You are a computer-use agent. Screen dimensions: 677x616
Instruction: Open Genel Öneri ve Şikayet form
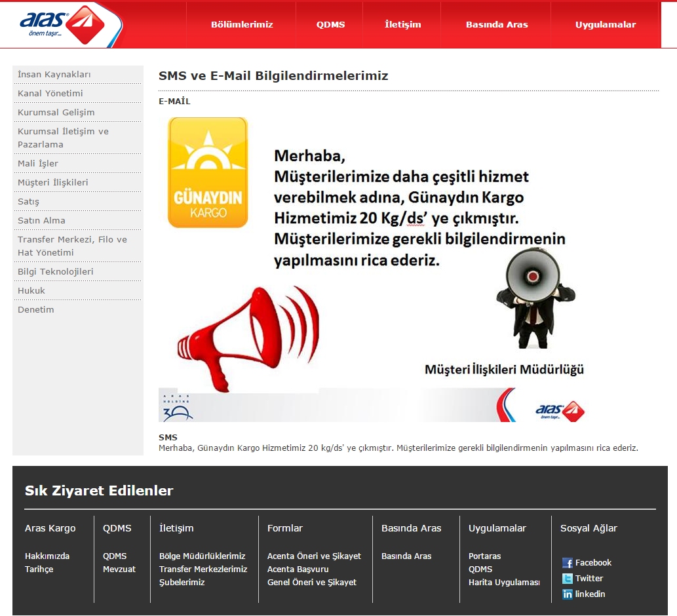pyautogui.click(x=312, y=582)
